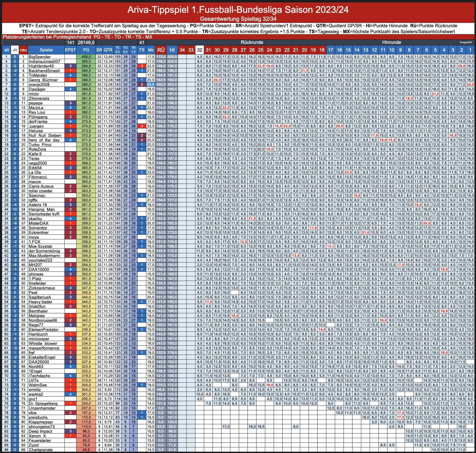Click player name 'Turbo_Prinz'

tap(40, 145)
